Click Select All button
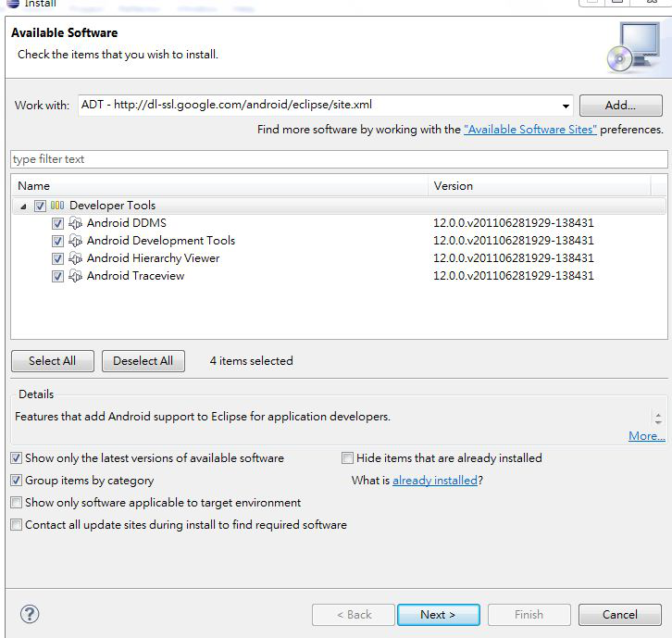 (x=52, y=361)
